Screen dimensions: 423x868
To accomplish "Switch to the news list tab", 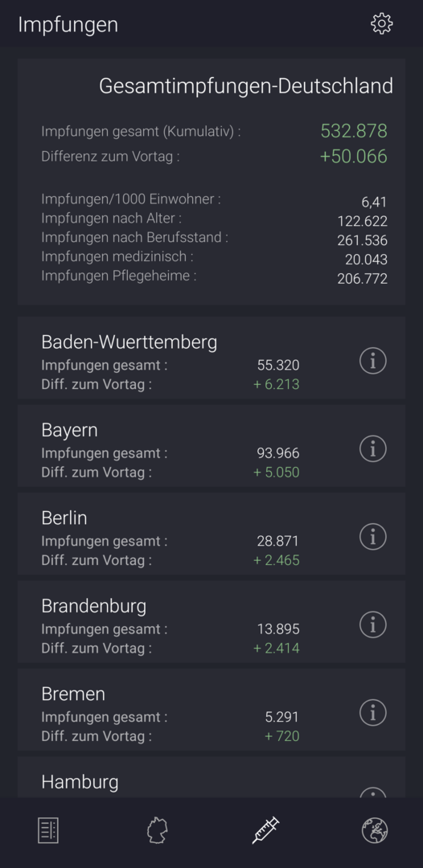I will coord(48,830).
